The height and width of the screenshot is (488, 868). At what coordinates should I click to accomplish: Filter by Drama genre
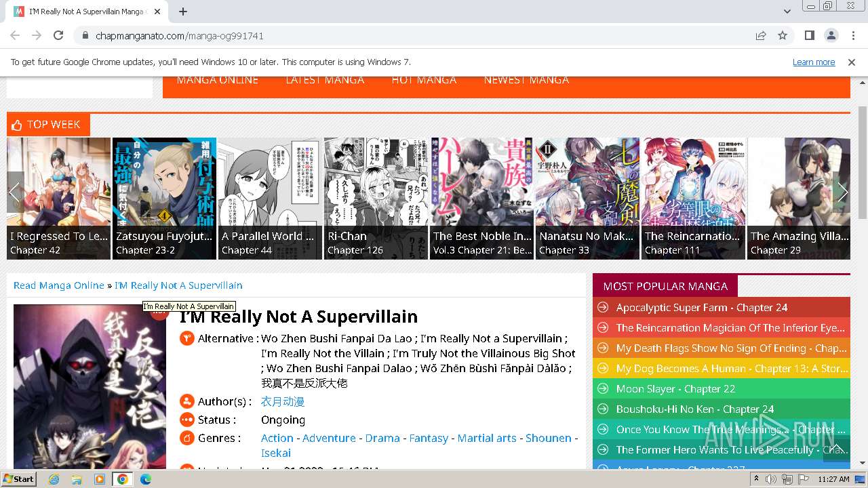(382, 438)
